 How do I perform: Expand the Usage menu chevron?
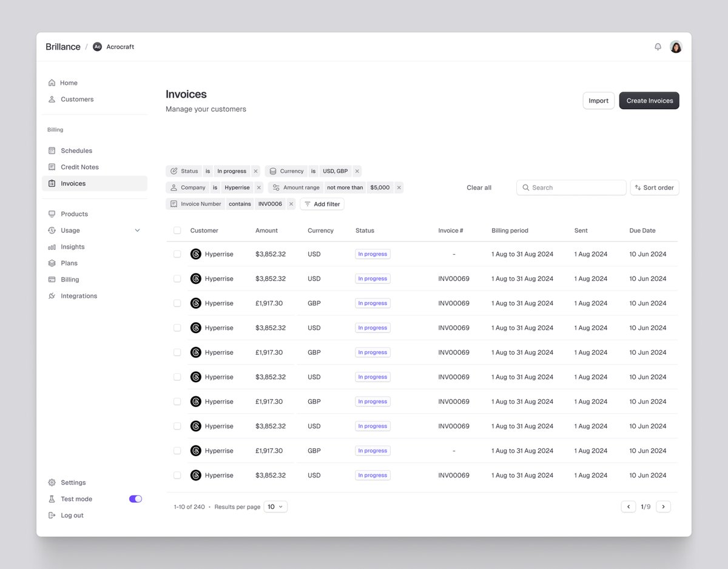(x=137, y=231)
